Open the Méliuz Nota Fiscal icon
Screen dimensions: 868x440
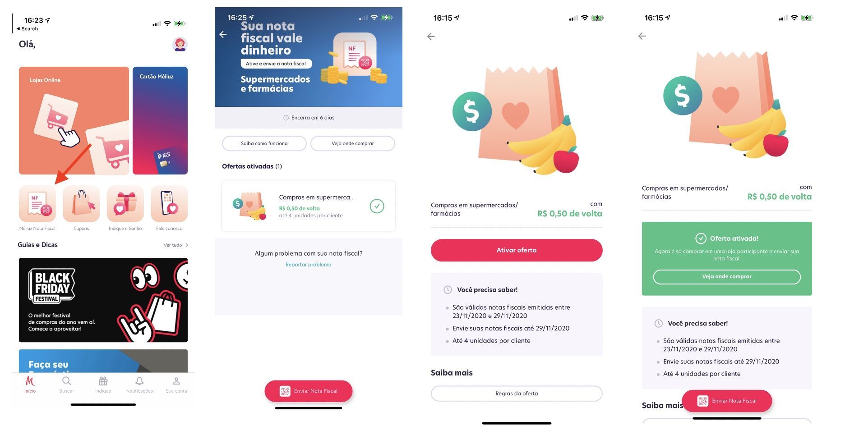click(x=37, y=203)
